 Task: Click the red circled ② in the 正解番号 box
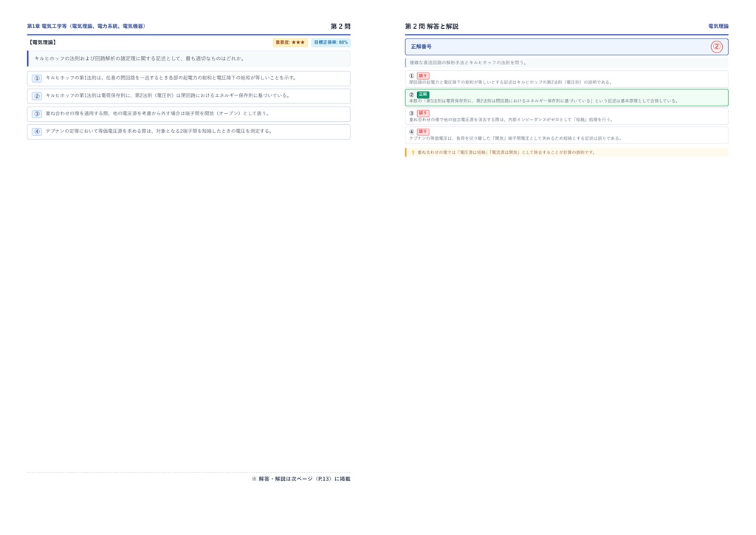coord(716,47)
